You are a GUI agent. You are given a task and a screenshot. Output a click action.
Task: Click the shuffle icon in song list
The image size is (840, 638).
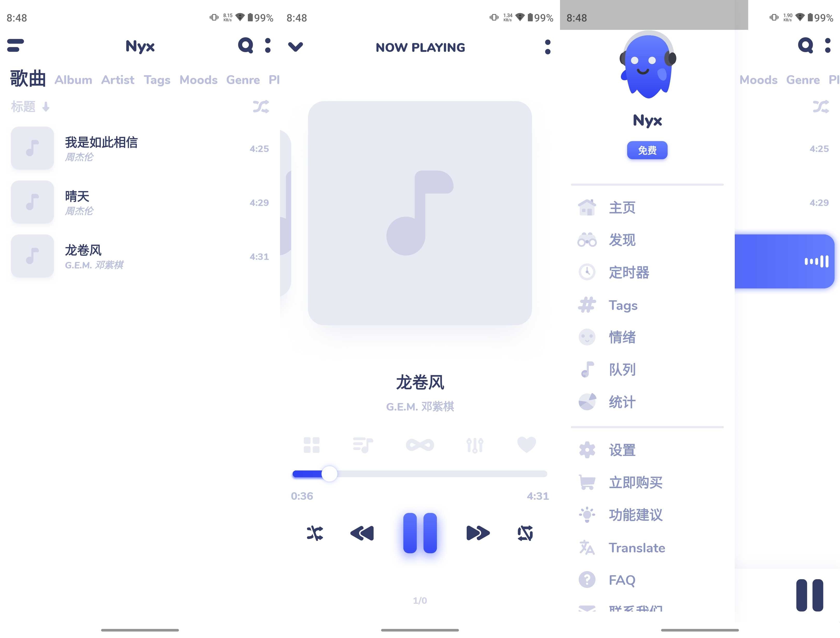261,107
